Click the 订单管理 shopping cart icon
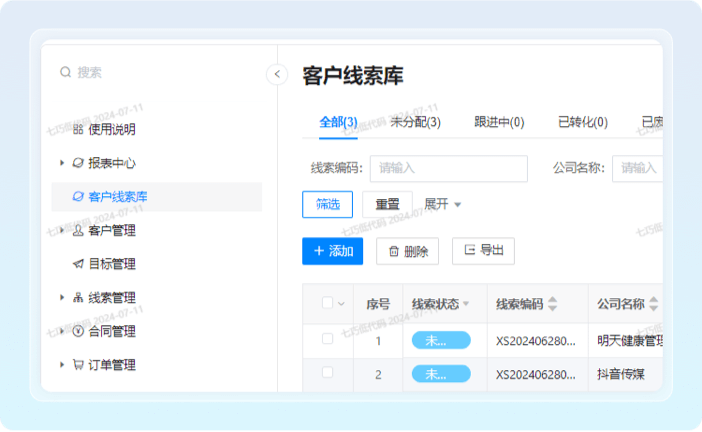 [78, 365]
